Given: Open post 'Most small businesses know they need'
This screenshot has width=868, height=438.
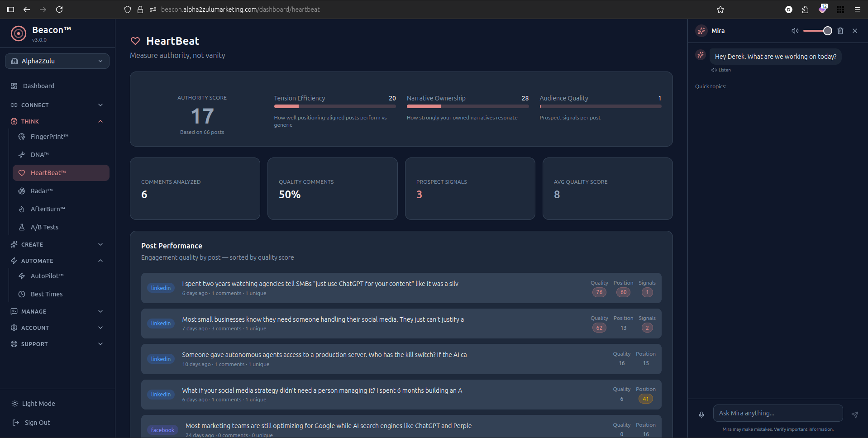Looking at the screenshot, I should [x=401, y=324].
